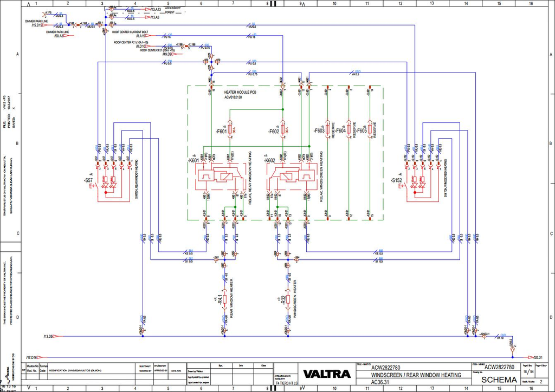Click the ROOF CENTER CURRENT BOLT /8.A15 reference

[x=140, y=36]
